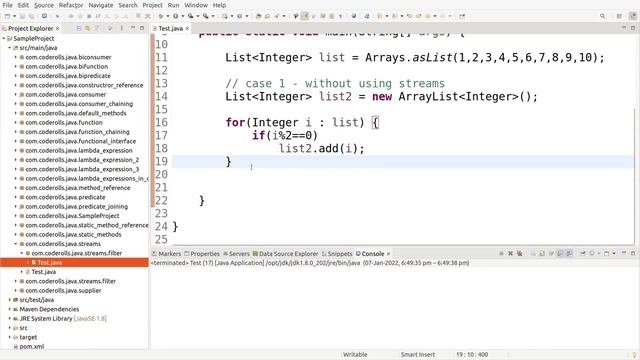640x360 pixels.
Task: Select the target folder
Action: [x=28, y=337]
